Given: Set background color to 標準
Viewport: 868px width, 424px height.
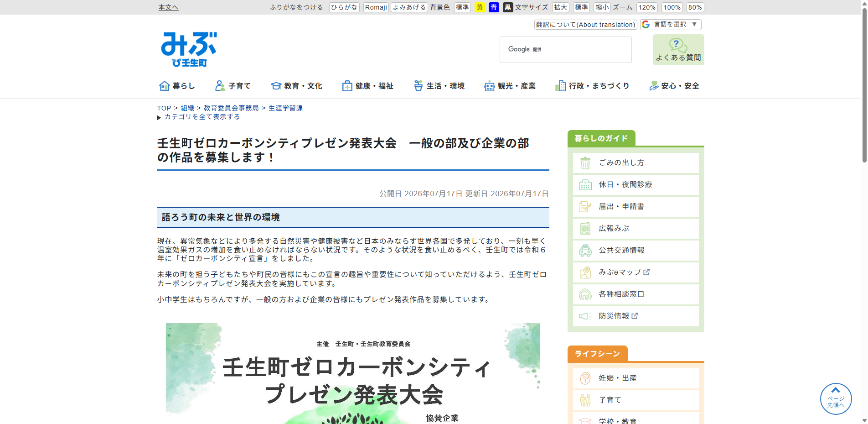Looking at the screenshot, I should [462, 7].
